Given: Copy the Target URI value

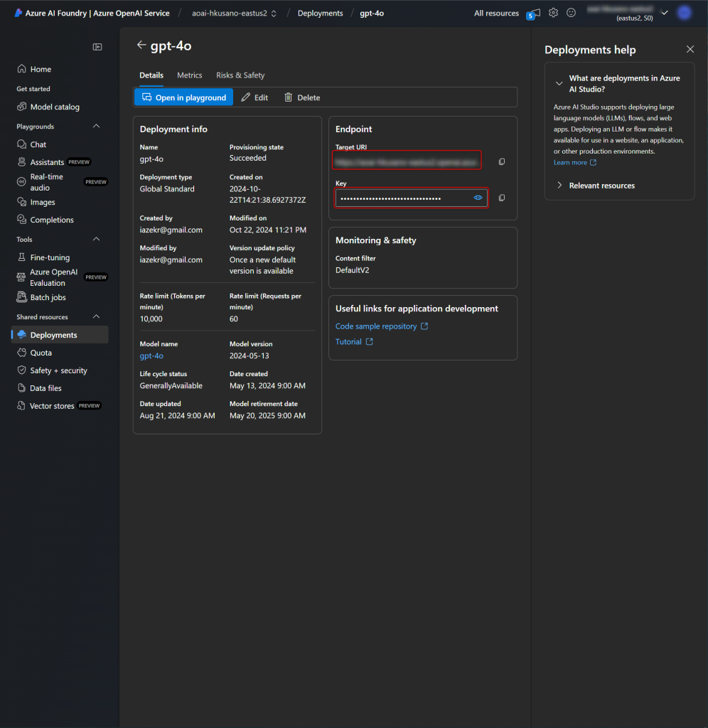Looking at the screenshot, I should coord(502,161).
